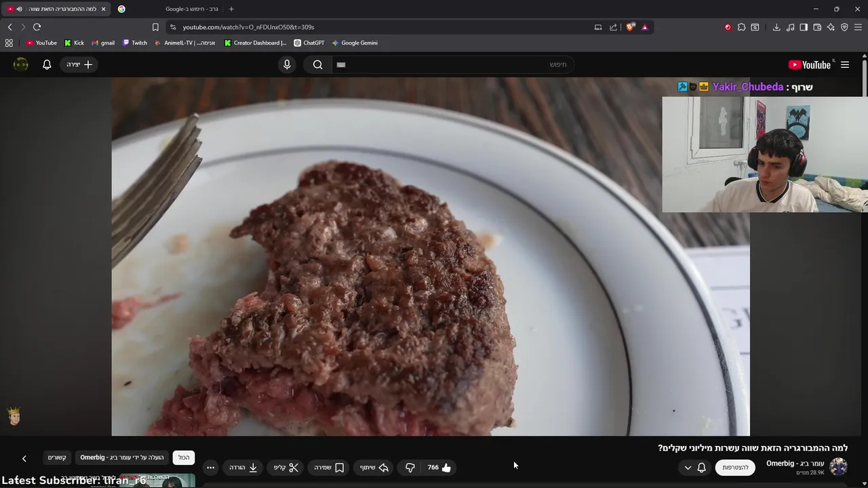
Task: Open the extensions puzzle piece icon
Action: [x=741, y=27]
